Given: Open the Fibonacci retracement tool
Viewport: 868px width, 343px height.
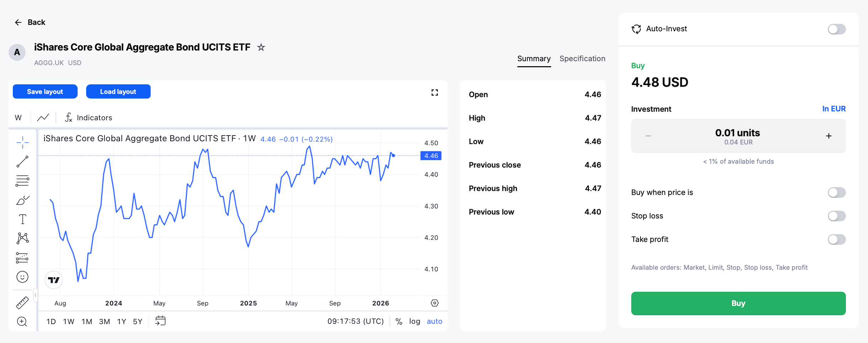Looking at the screenshot, I should pos(22,181).
